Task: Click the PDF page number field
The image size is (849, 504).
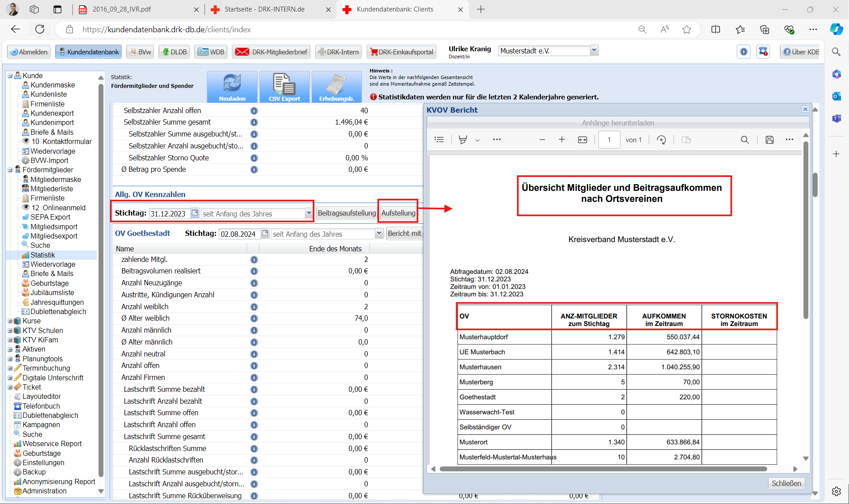Action: pos(609,140)
